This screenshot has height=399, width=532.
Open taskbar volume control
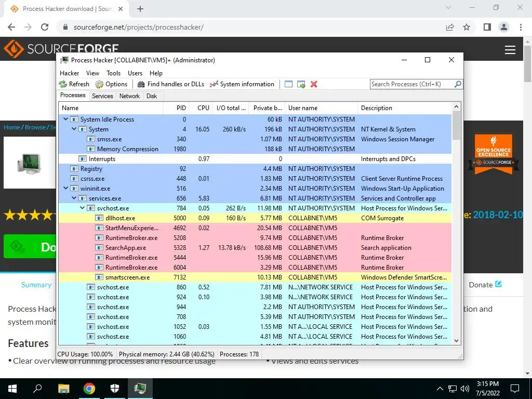pyautogui.click(x=465, y=389)
